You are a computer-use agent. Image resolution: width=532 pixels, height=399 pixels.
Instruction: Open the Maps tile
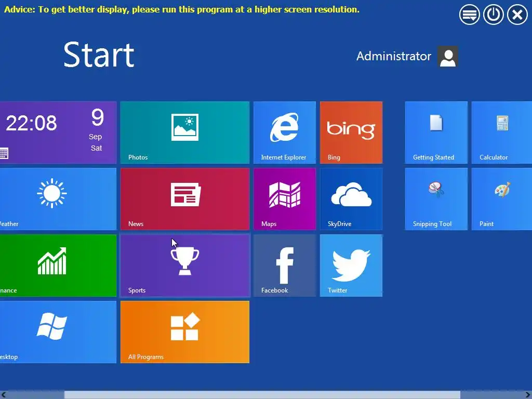coord(285,199)
